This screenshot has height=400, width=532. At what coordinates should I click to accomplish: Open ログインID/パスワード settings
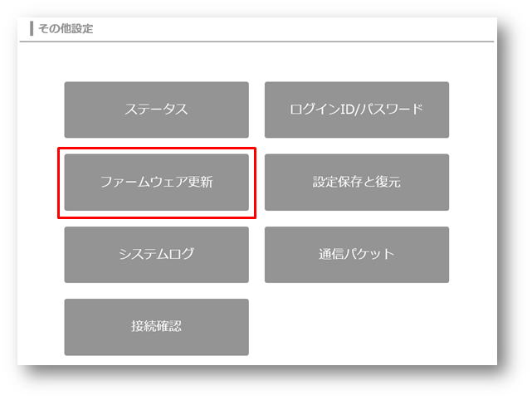[357, 110]
